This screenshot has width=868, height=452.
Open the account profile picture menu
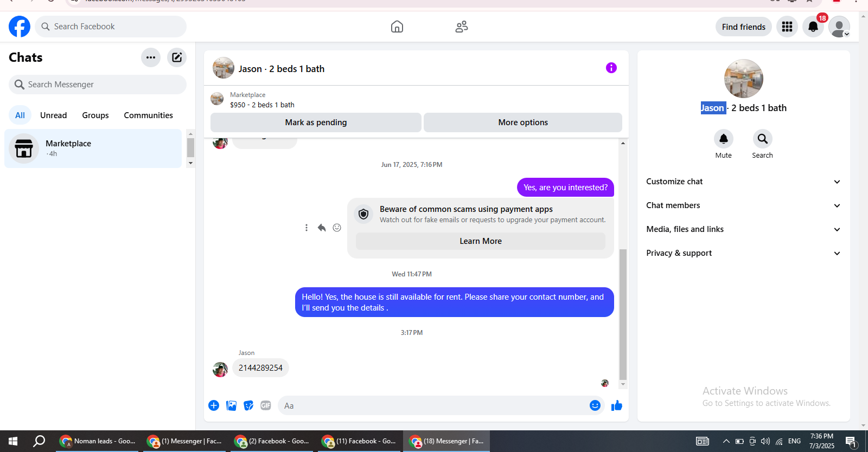click(x=839, y=27)
